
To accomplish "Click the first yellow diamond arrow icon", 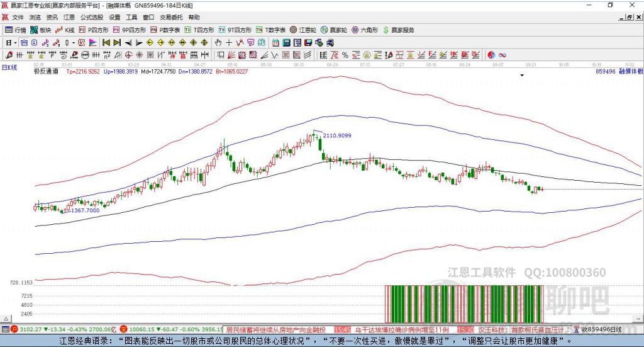I will point(150,43).
